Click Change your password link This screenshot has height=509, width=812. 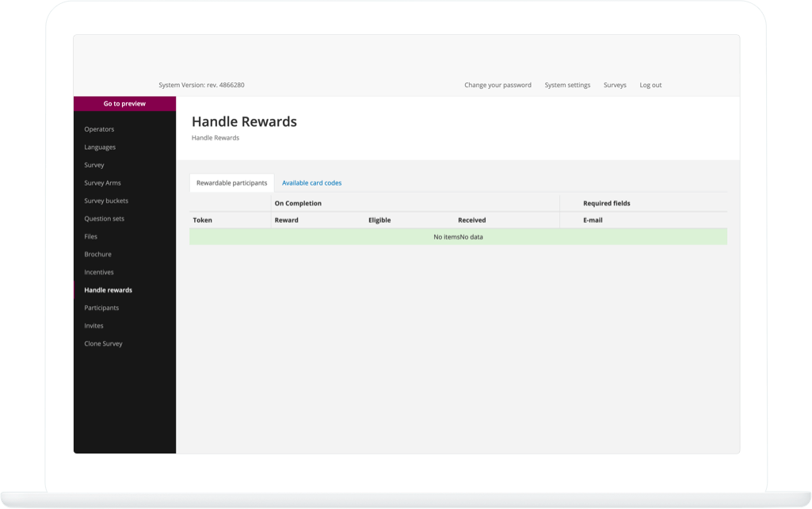(497, 85)
